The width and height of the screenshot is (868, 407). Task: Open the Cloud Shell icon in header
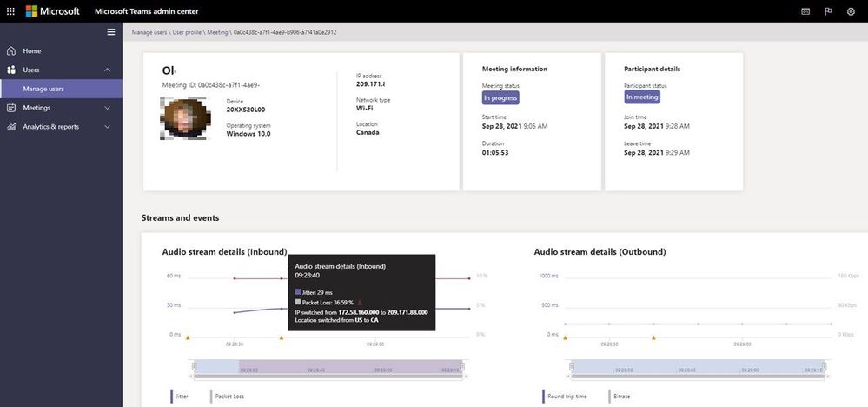[x=805, y=11]
